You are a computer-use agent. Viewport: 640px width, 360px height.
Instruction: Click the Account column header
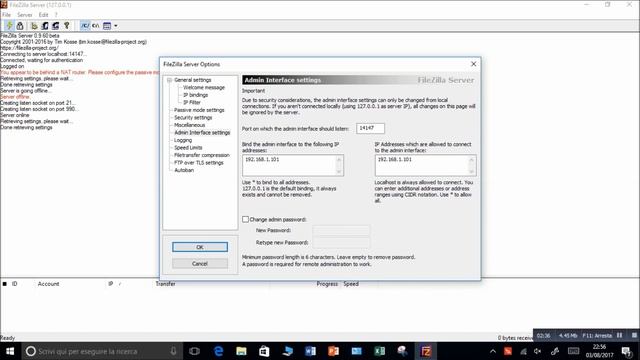pos(49,284)
